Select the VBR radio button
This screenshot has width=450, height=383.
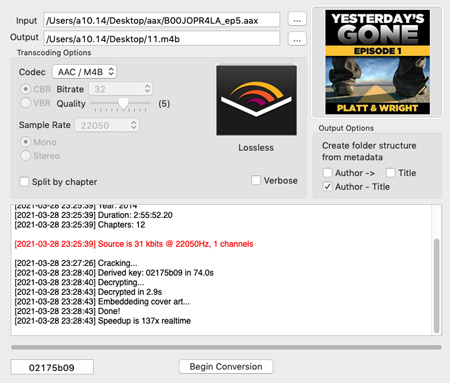pyautogui.click(x=25, y=103)
